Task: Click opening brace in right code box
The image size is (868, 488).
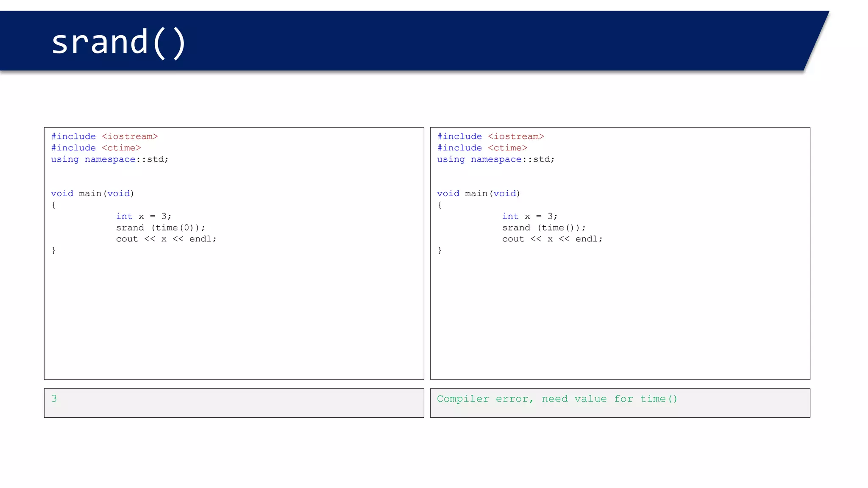Action: (x=440, y=205)
